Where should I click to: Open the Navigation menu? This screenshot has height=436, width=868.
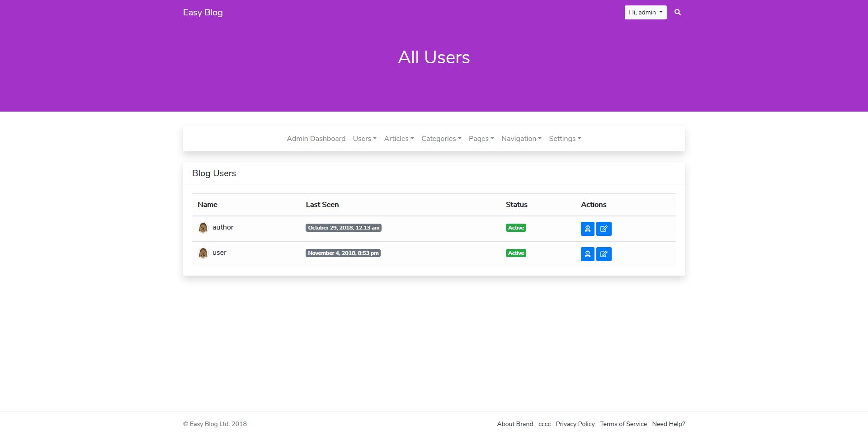click(521, 139)
